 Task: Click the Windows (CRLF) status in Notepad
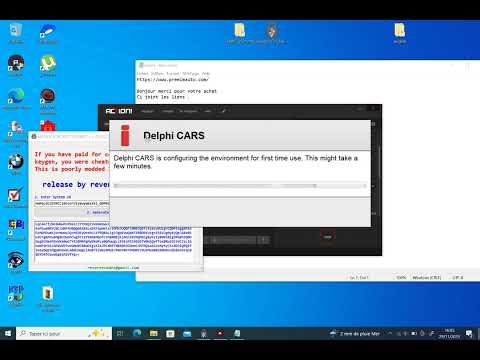coord(427,277)
